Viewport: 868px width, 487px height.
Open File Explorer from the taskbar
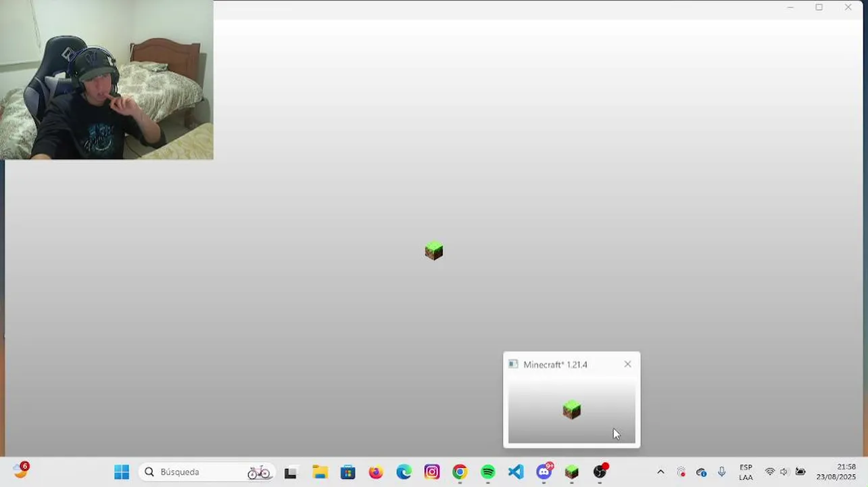320,472
